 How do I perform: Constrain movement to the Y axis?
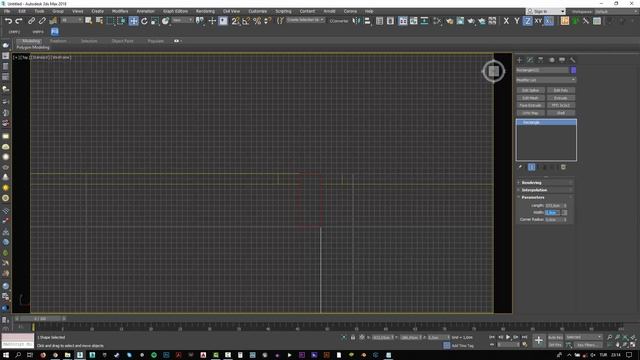[517, 21]
